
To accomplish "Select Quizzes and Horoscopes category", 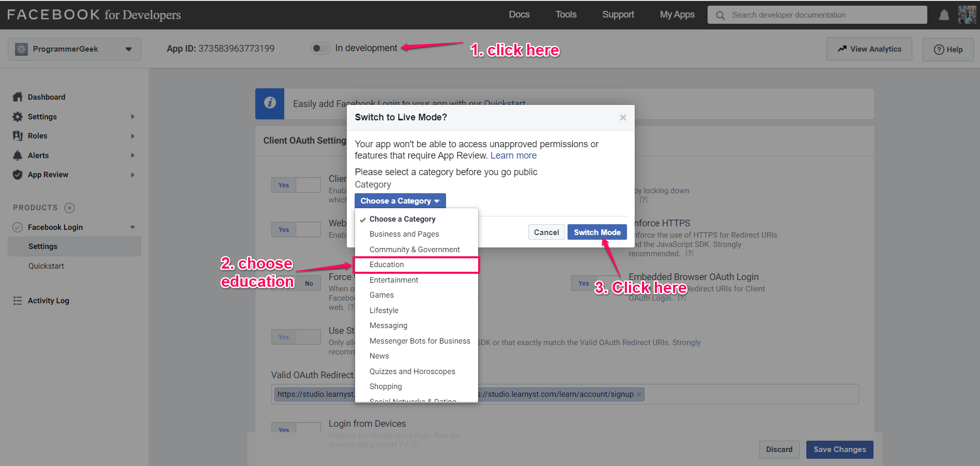I will (x=416, y=371).
